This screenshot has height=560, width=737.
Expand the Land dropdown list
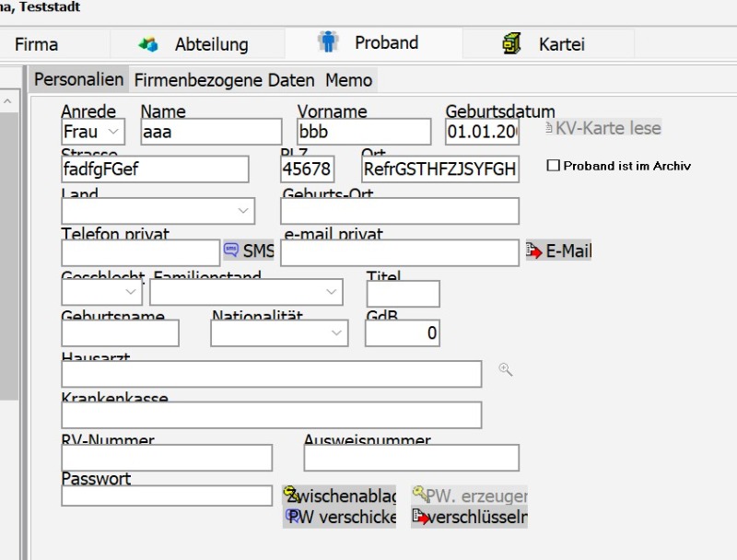pyautogui.click(x=244, y=210)
